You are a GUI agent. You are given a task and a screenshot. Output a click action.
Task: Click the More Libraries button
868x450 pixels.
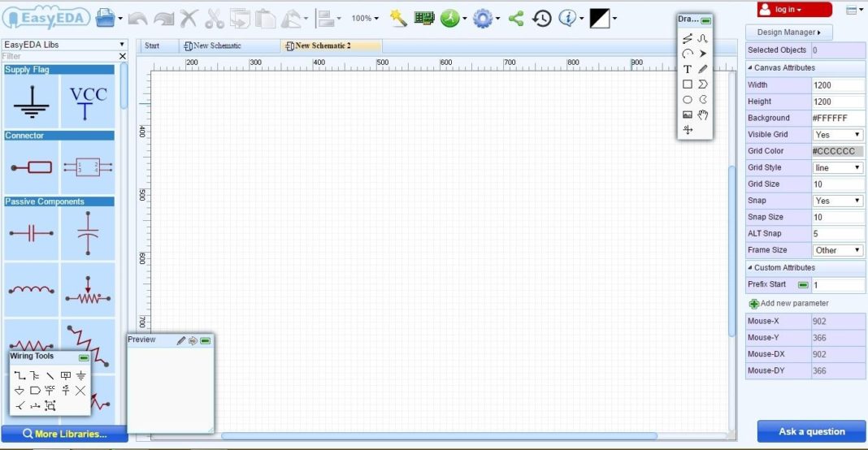(64, 434)
